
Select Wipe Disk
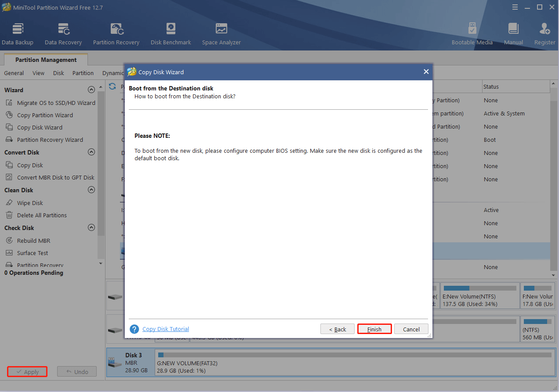(x=25, y=203)
